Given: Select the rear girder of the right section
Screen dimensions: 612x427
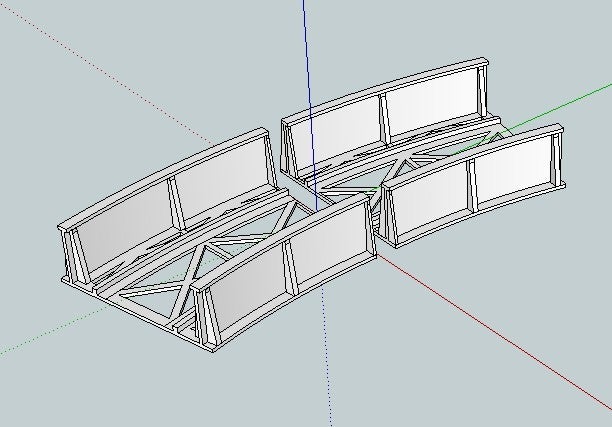Looking at the screenshot, I should coord(384,119).
